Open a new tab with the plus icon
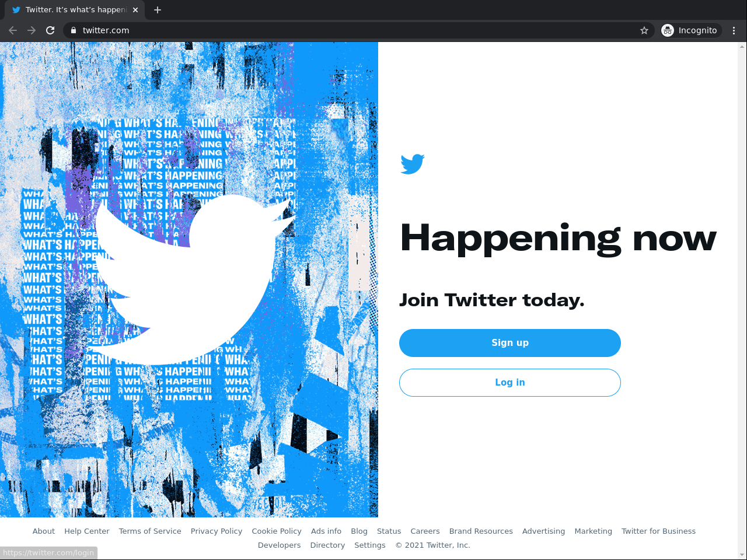The width and height of the screenshot is (747, 560). pos(158,10)
